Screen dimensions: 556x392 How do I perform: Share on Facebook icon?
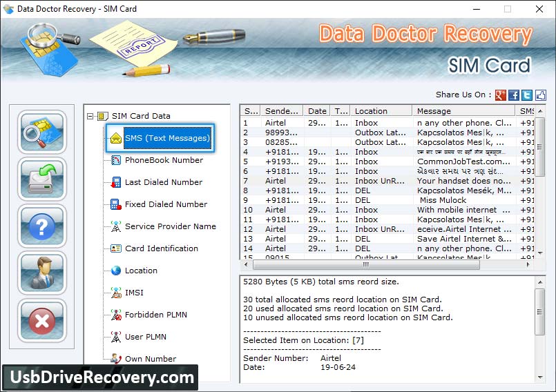(513, 95)
